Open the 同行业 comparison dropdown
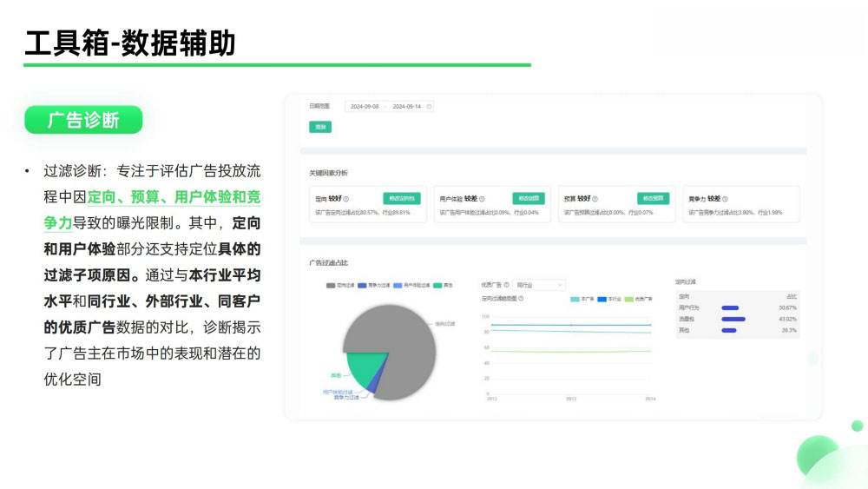 click(x=539, y=285)
